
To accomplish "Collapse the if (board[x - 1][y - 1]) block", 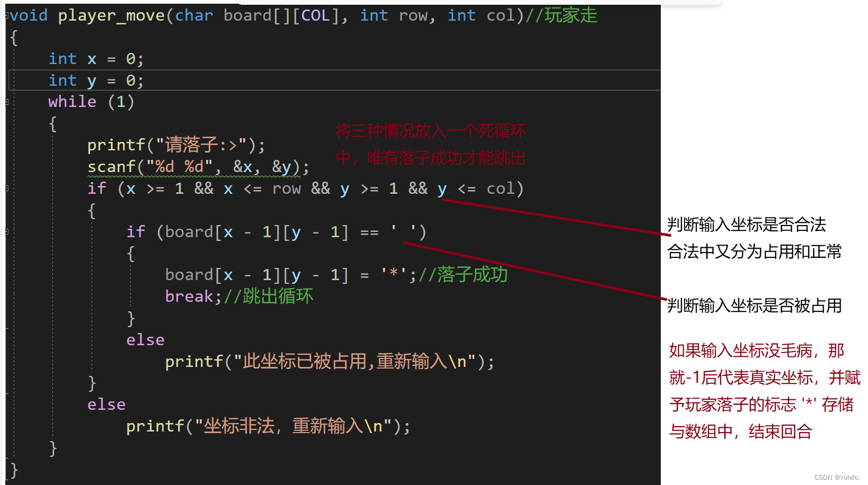I will [7, 231].
